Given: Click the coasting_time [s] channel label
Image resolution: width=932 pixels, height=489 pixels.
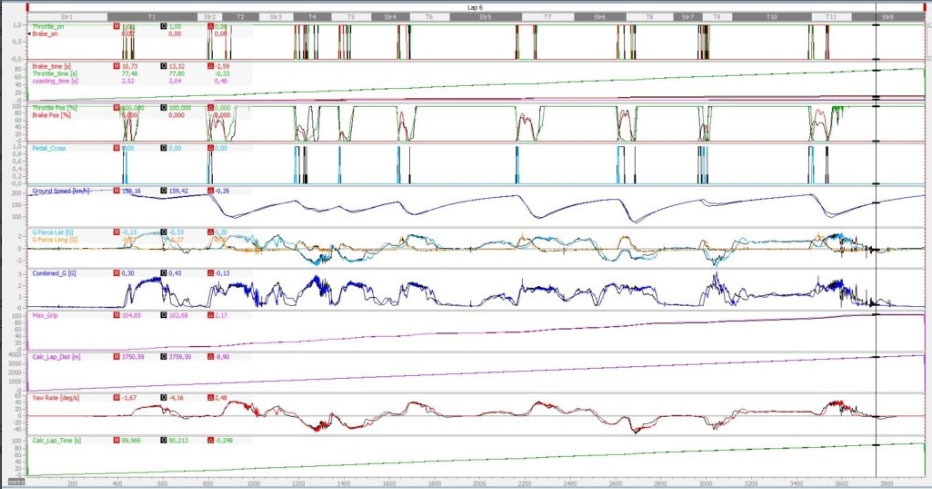Looking at the screenshot, I should pos(54,80).
